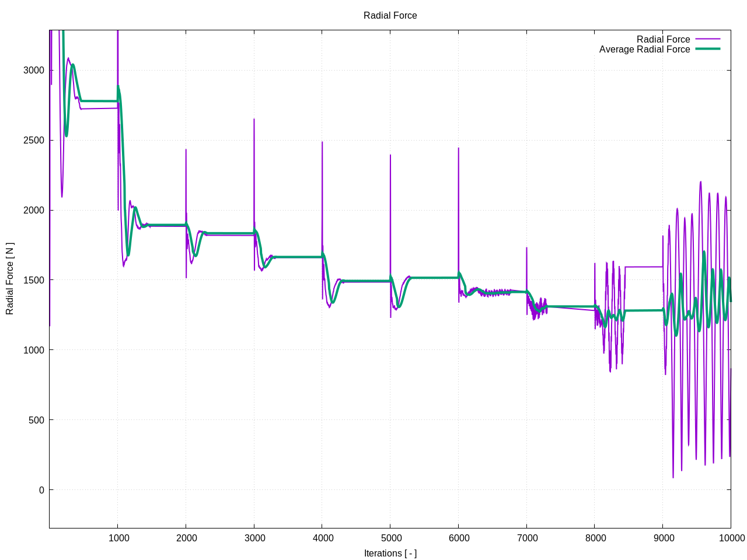747x560 pixels.
Task: Click the x-axis tick label 2000
Action: (187, 538)
